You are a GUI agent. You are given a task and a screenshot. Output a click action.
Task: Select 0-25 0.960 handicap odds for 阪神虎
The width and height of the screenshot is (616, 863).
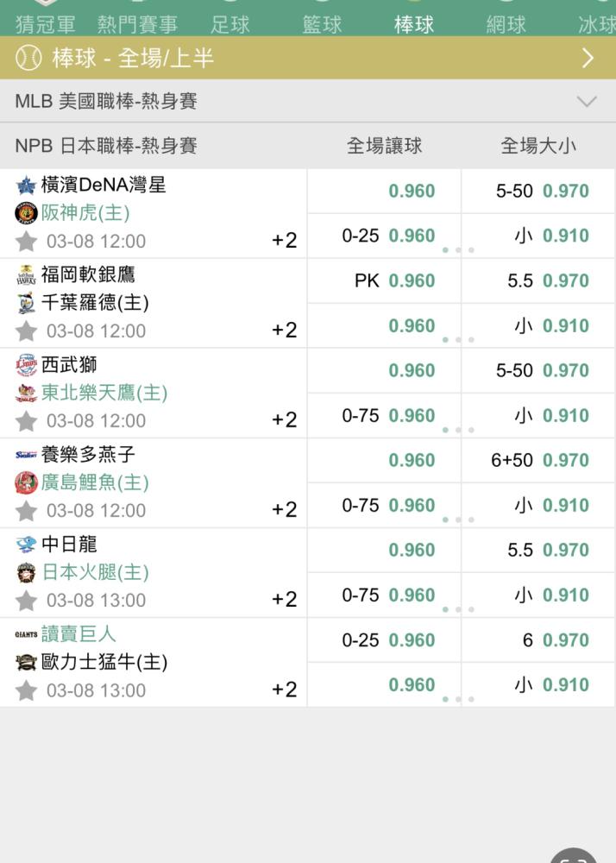(x=388, y=236)
